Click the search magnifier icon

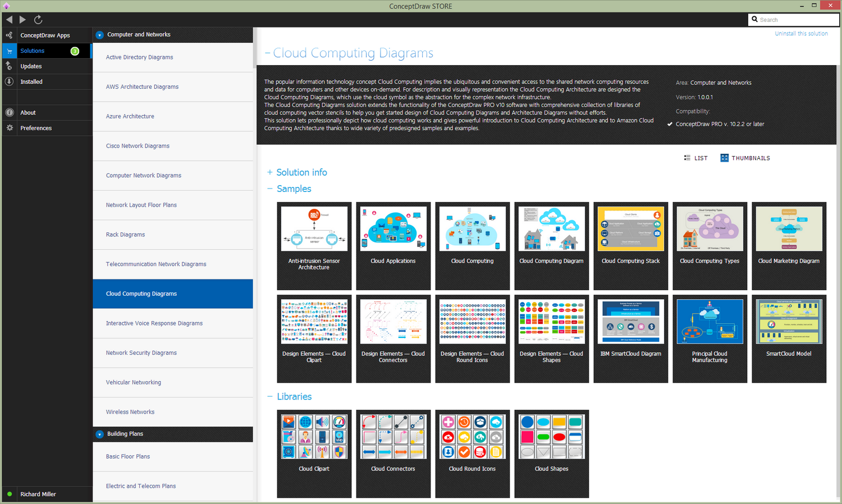(x=755, y=19)
